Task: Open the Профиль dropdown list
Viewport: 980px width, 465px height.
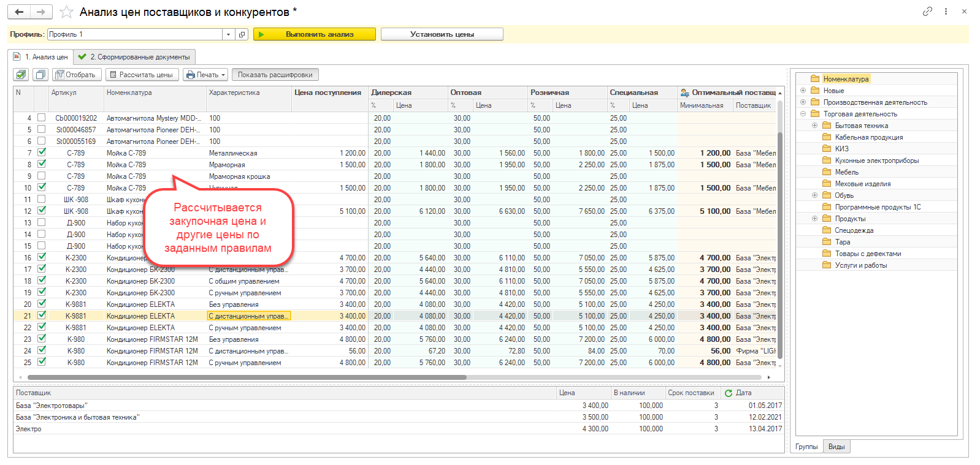Action: (x=228, y=34)
